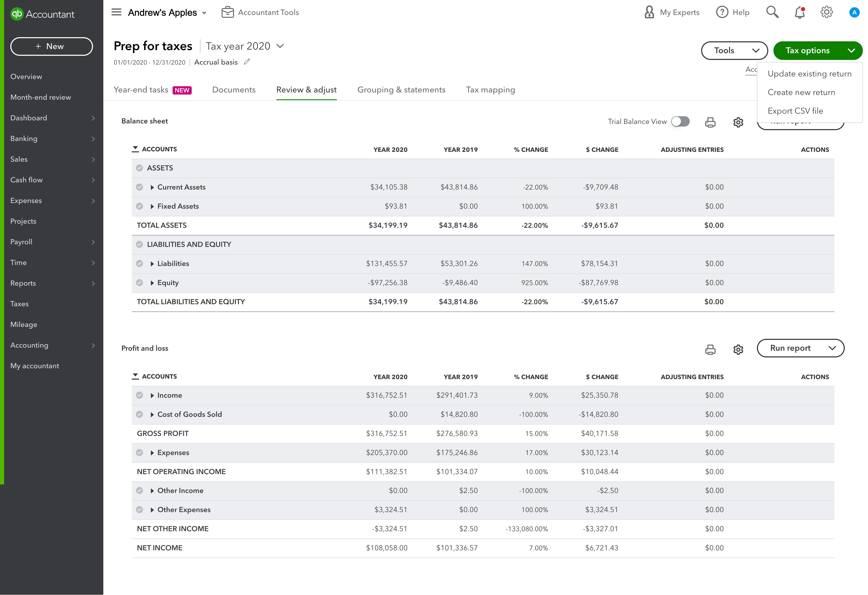Edit accounting basis with pencil icon
This screenshot has height=595, width=868.
tap(246, 62)
